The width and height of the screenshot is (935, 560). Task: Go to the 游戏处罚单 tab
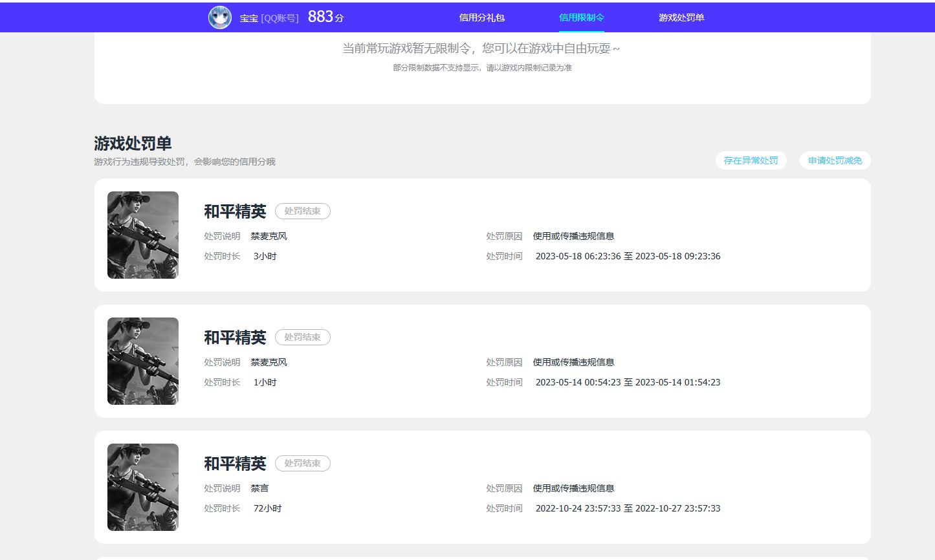[x=681, y=17]
